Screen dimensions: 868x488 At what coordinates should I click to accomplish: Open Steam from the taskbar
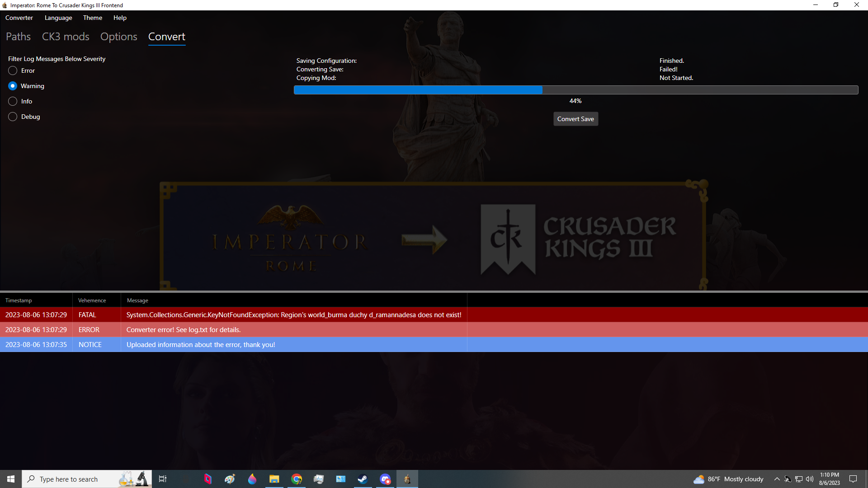363,479
